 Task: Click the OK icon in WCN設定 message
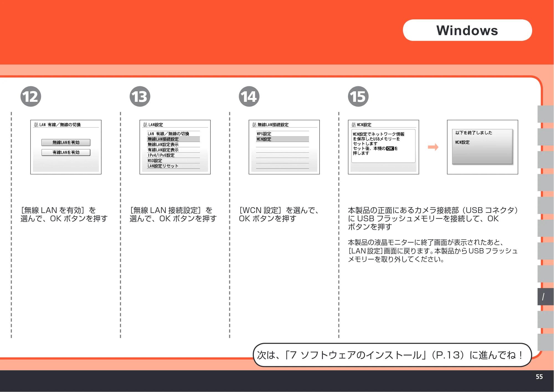pos(390,149)
